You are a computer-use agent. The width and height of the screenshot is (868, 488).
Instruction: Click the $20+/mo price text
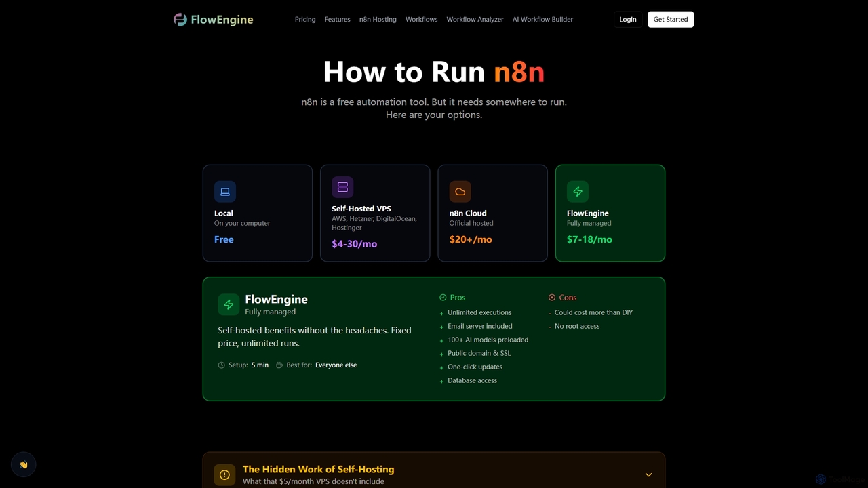point(471,239)
